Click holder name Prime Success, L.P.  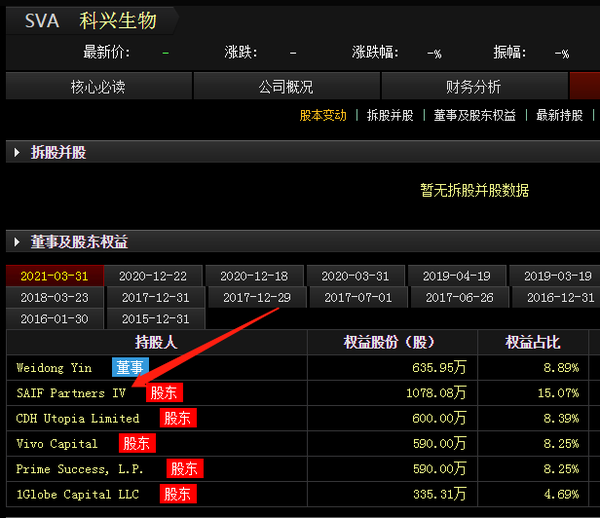tap(80, 469)
